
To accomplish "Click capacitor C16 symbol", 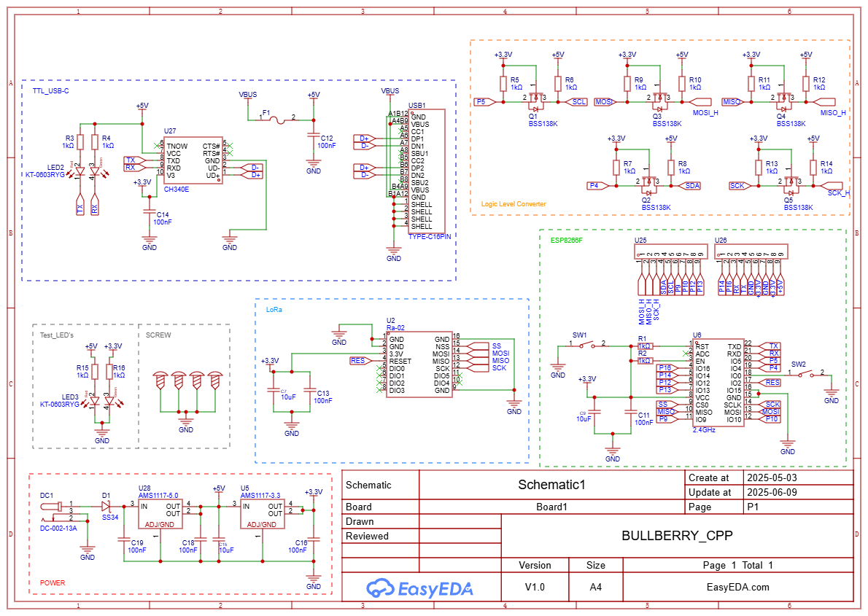I will 314,539.
